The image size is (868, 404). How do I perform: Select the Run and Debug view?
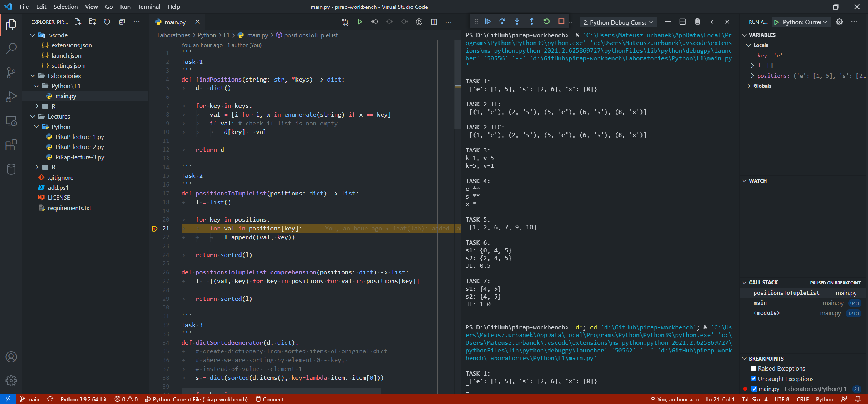pyautogui.click(x=11, y=97)
